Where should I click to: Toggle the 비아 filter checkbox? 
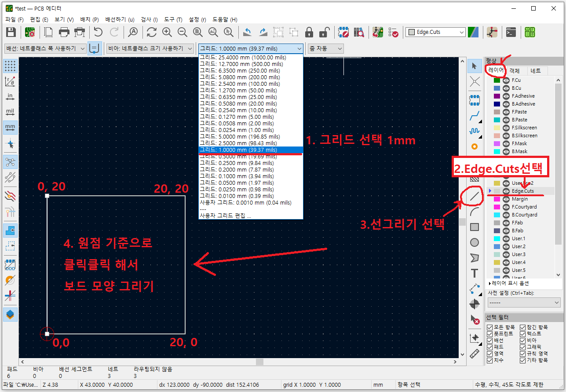(523, 341)
